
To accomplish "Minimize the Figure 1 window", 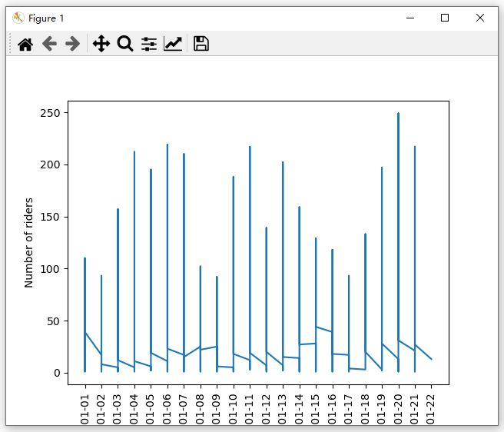I will coord(410,18).
